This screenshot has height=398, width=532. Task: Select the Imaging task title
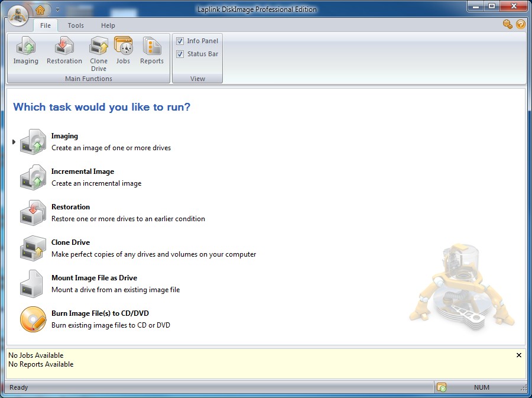coord(64,136)
